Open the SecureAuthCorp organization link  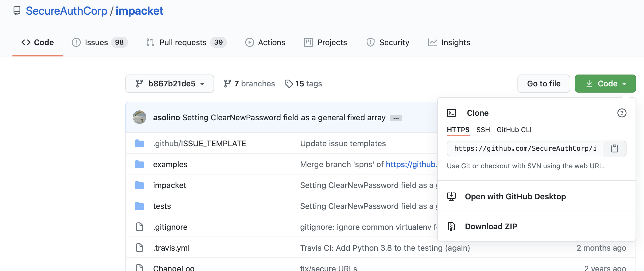click(x=66, y=11)
